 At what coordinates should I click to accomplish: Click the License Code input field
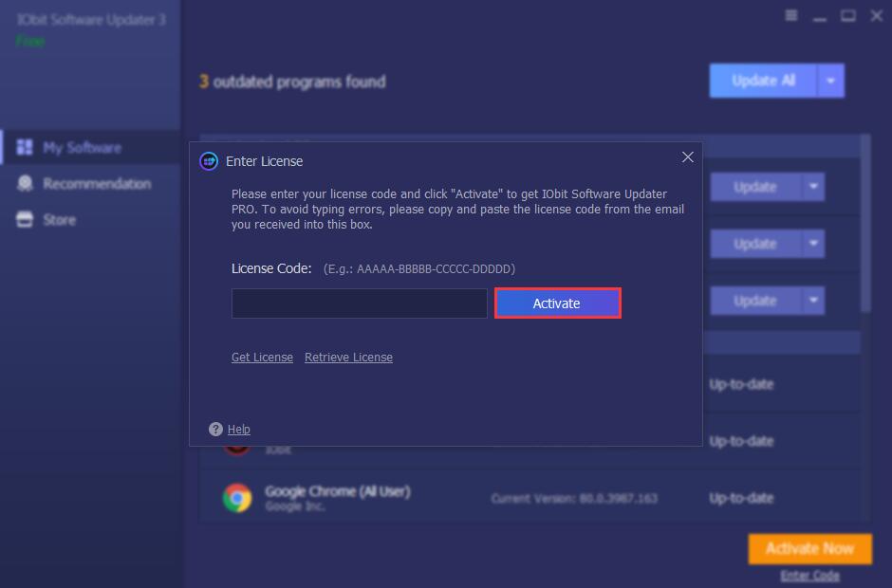pyautogui.click(x=359, y=303)
